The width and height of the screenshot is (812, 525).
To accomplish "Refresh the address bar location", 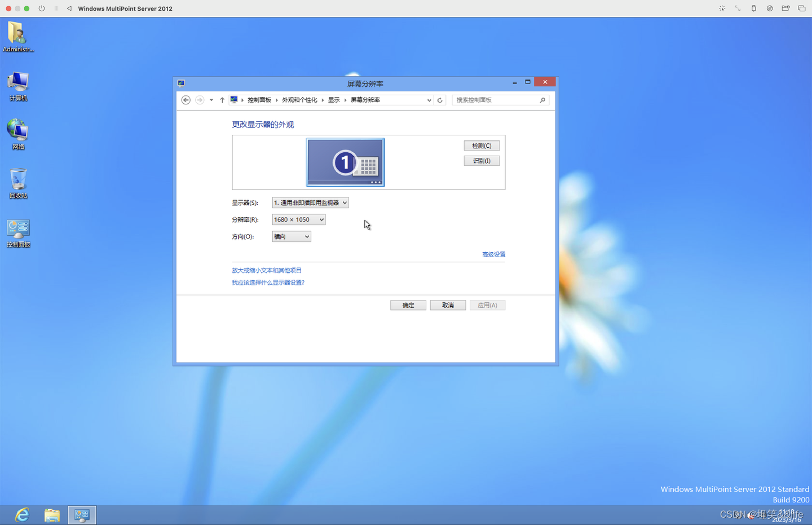I will pos(440,100).
